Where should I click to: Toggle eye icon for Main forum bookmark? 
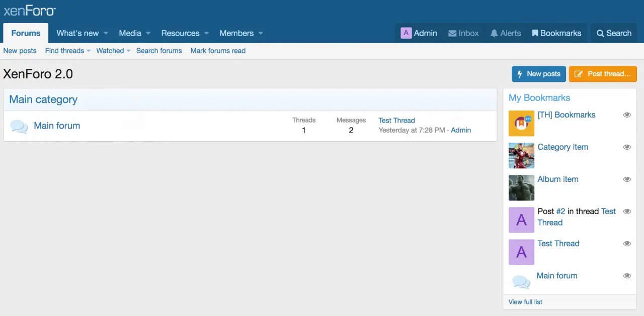click(x=627, y=276)
